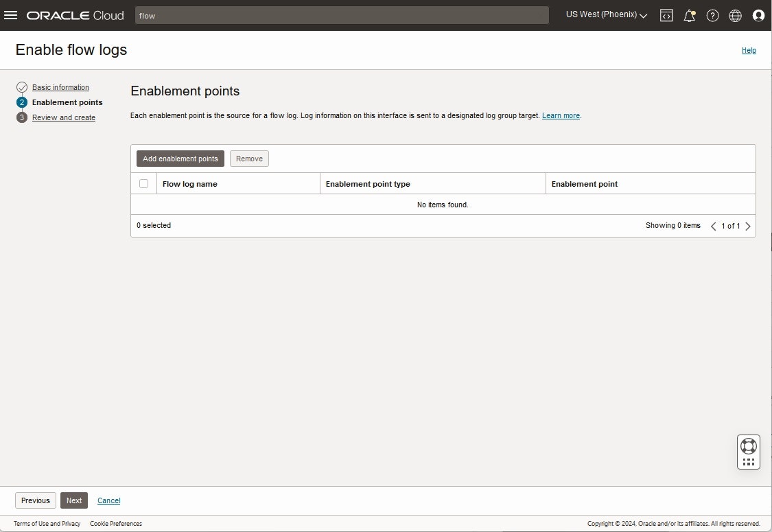This screenshot has width=772, height=532.
Task: Open the support lifebuoy widget
Action: coord(749,446)
